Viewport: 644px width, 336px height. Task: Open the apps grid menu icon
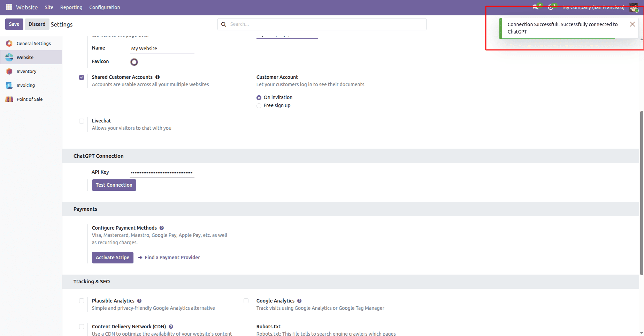(9, 7)
